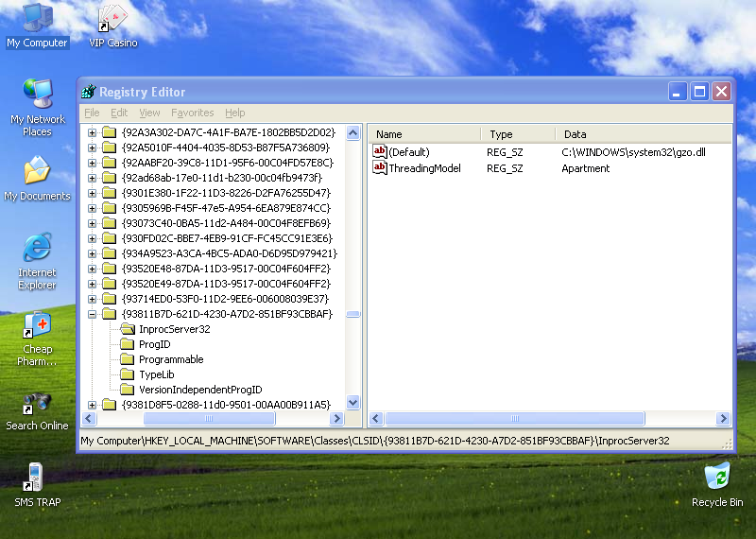756x539 pixels.
Task: Expand the {92AABF20-39C8-11D1-95F6-00C04FD57E8C} key
Action: pos(92,163)
